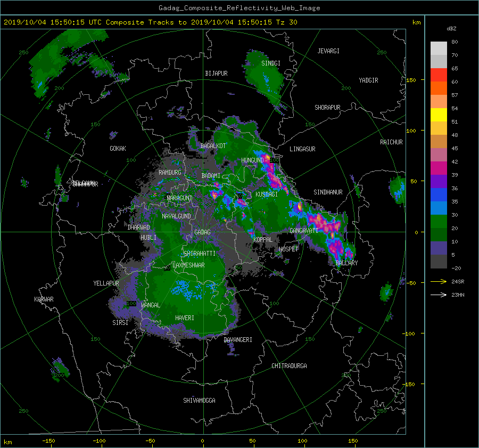The height and width of the screenshot is (448, 479).
Task: Select the dark orange 57-60 dBZ swatch
Action: (439, 88)
